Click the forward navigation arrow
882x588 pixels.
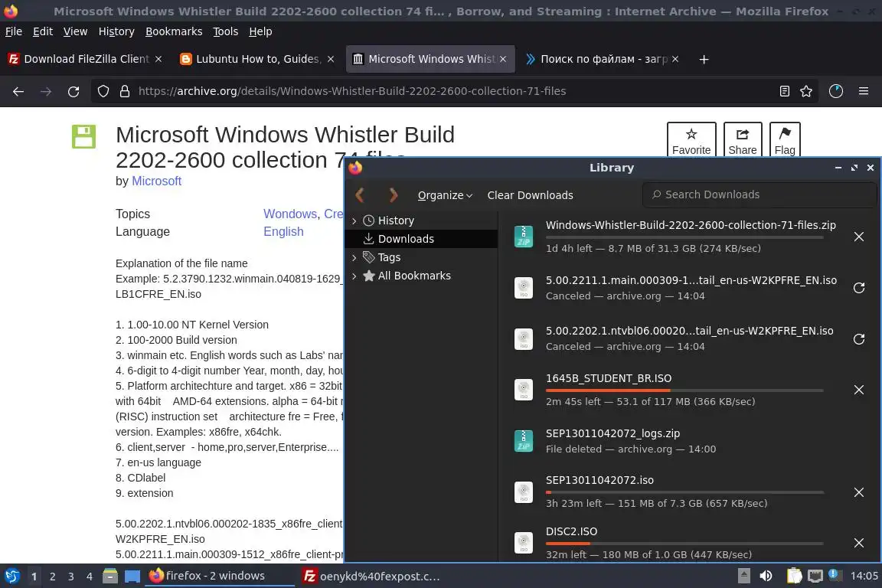coord(46,91)
